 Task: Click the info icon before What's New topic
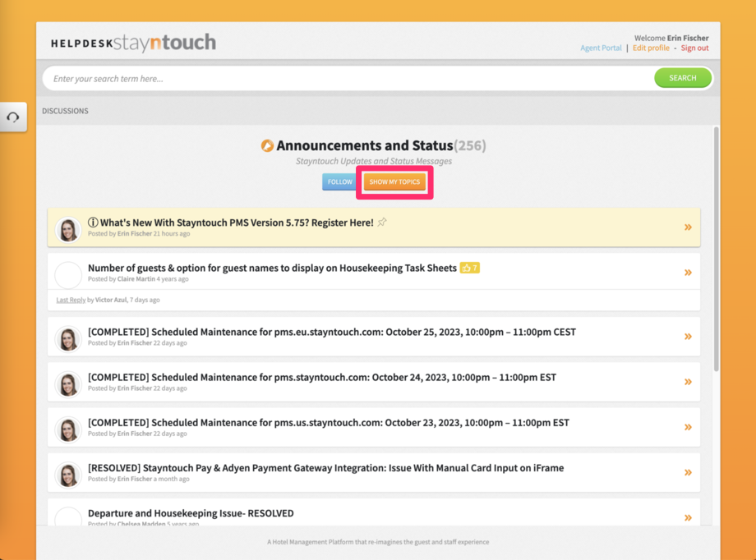click(93, 223)
